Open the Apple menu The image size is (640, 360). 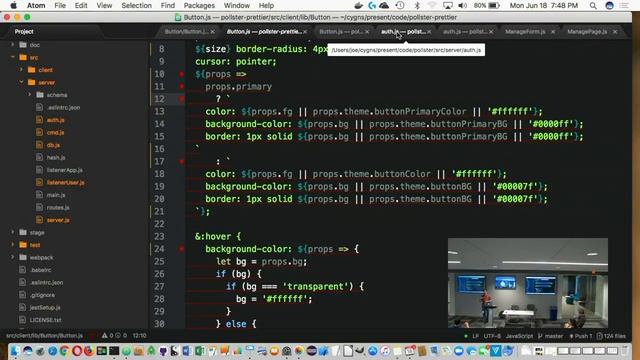pyautogui.click(x=13, y=5)
